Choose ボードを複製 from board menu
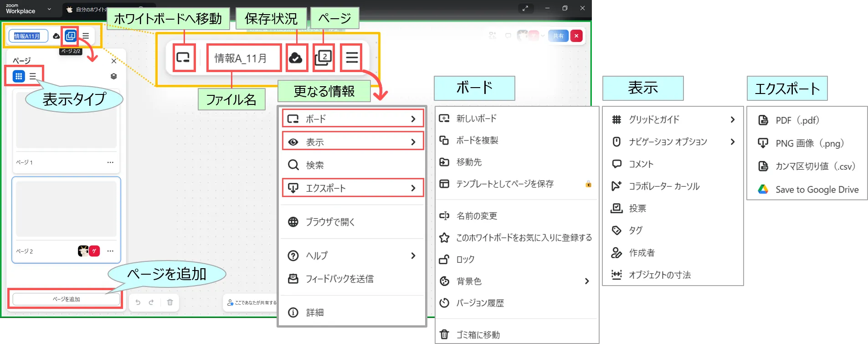The height and width of the screenshot is (344, 868). [477, 141]
